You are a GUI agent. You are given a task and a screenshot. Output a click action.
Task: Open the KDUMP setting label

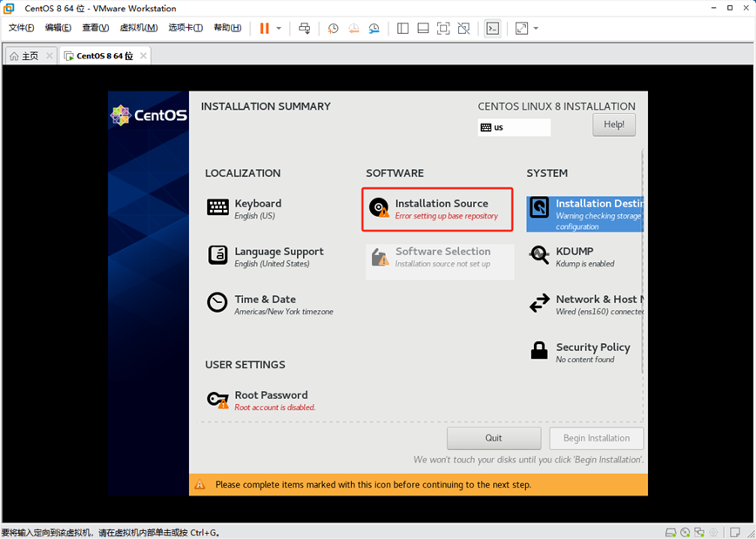pos(575,251)
